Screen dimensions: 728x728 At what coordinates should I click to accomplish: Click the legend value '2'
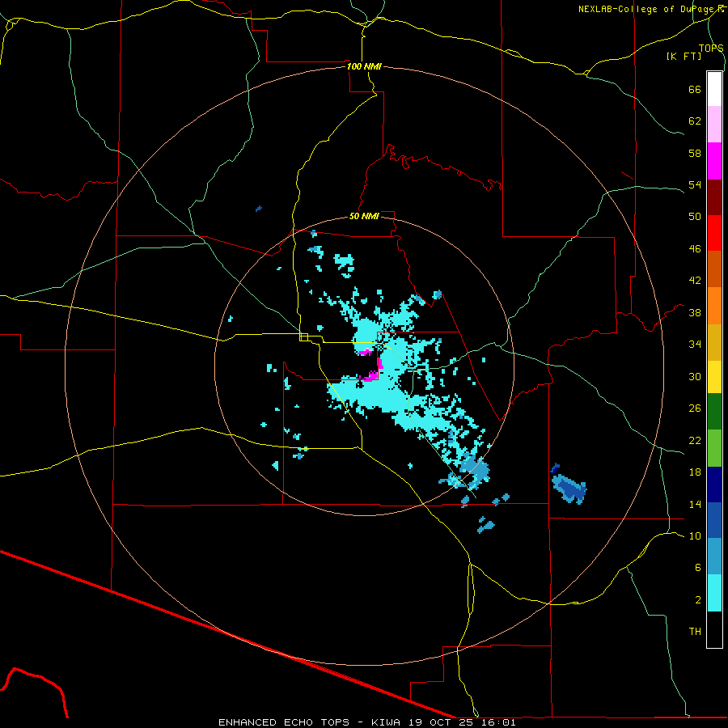698,599
